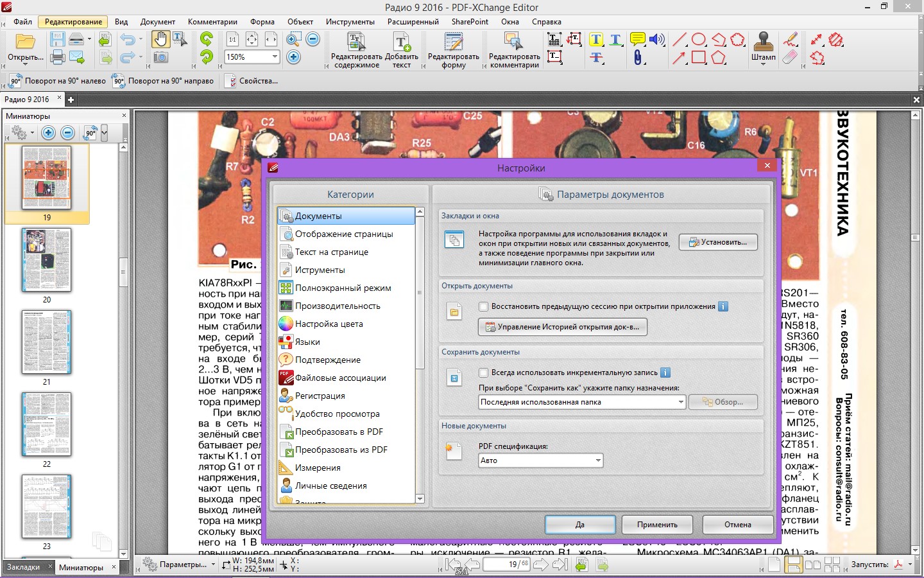This screenshot has height=578, width=924.
Task: Select the Highlight Text tool
Action: 596,39
